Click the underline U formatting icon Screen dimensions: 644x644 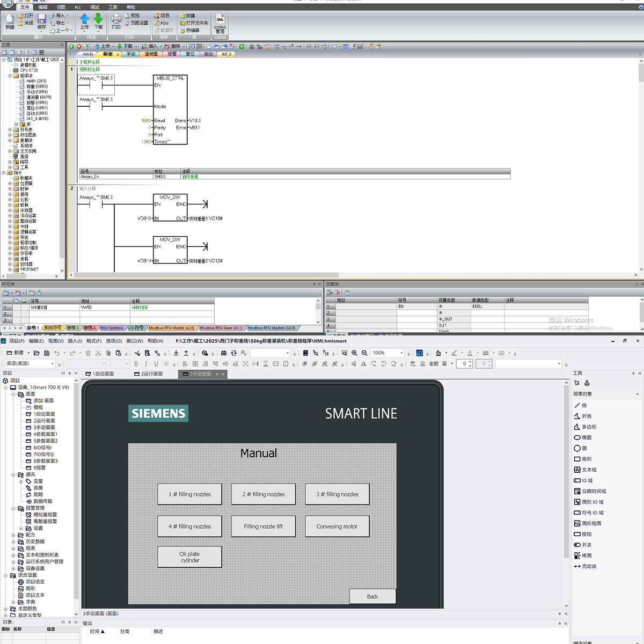pos(156,364)
